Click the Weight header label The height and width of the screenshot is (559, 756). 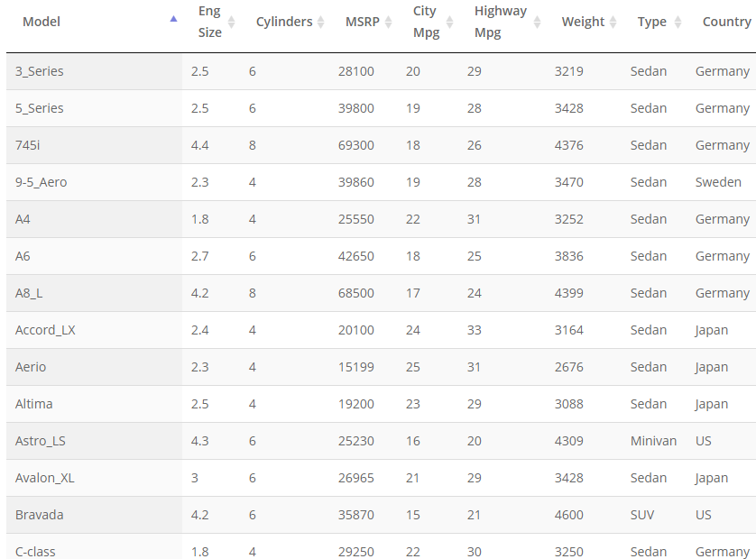[x=583, y=22]
